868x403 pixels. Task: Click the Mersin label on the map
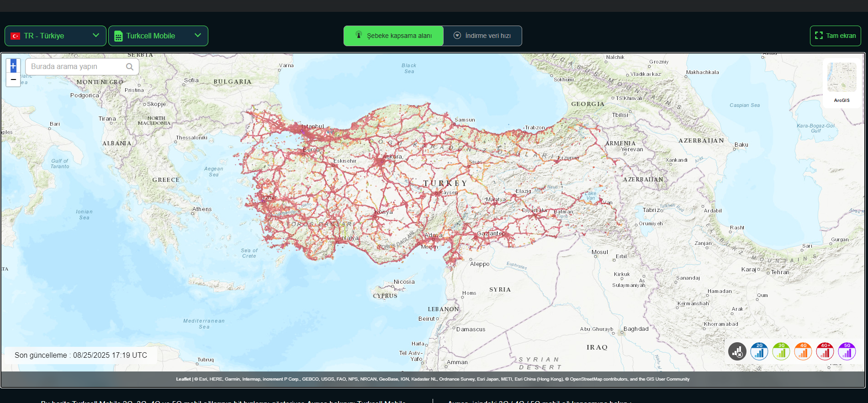point(429,247)
